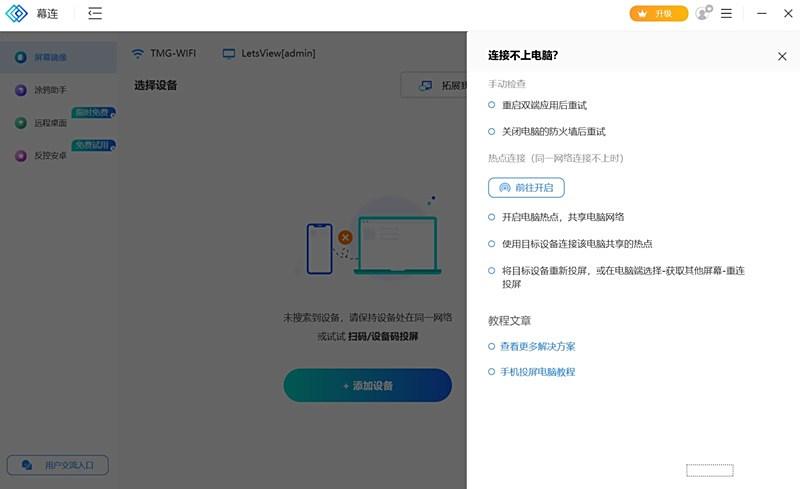Open 查看更多解决方案 link

point(537,346)
